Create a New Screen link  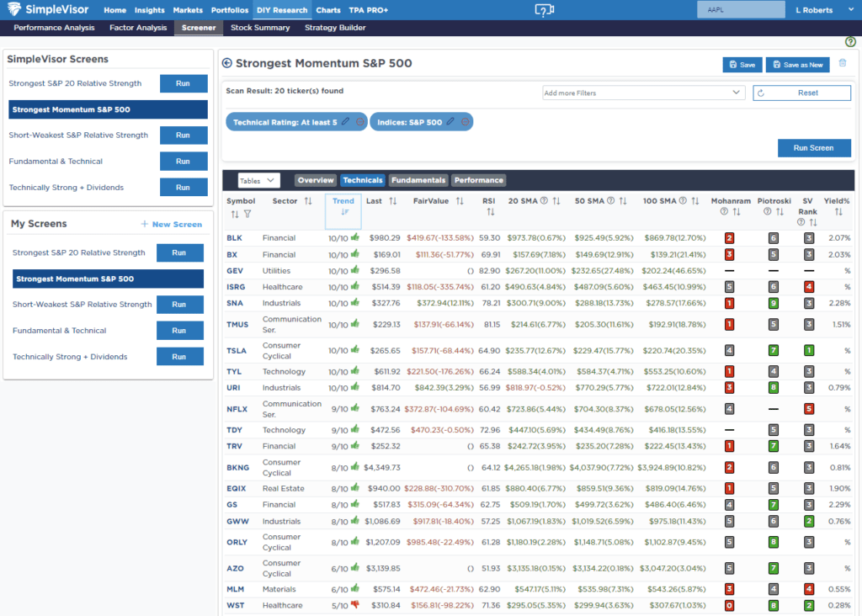172,224
